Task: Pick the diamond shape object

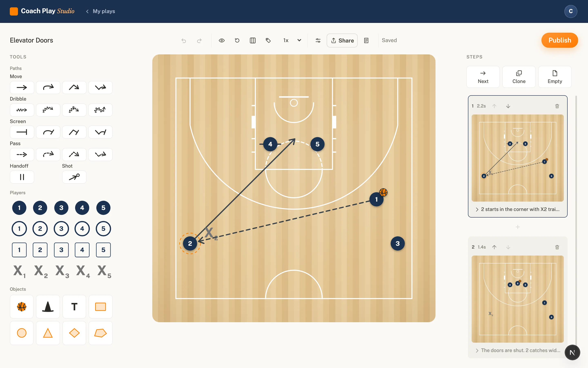Action: pyautogui.click(x=74, y=333)
